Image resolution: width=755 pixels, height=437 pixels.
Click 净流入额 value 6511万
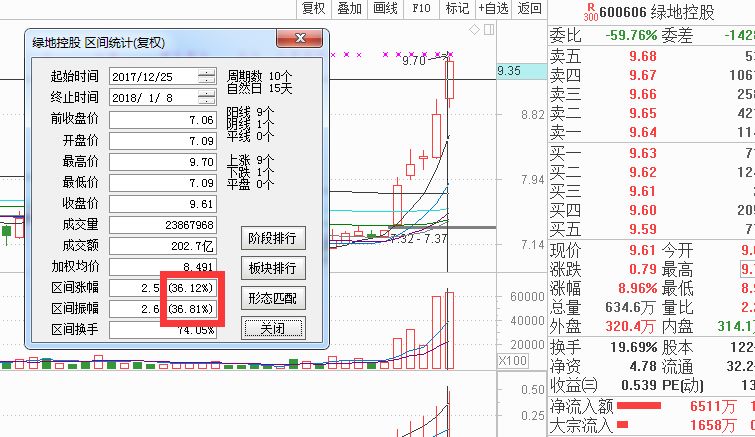[x=713, y=406]
